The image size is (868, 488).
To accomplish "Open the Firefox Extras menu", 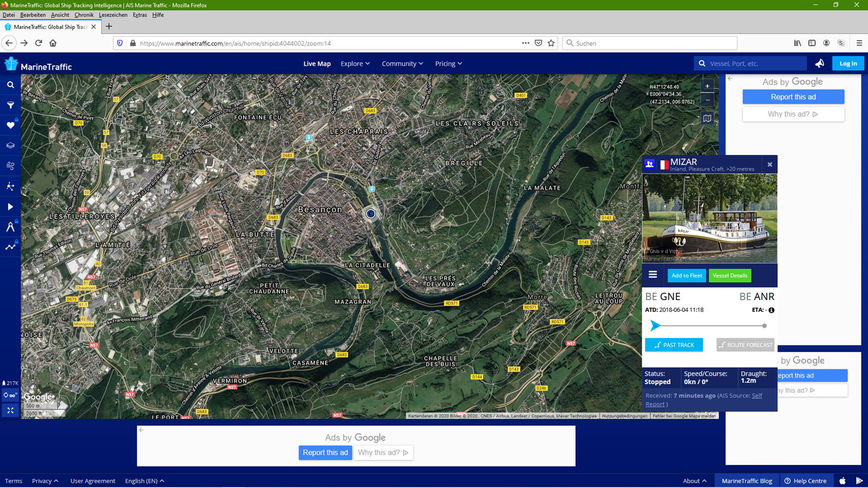I will coord(140,15).
